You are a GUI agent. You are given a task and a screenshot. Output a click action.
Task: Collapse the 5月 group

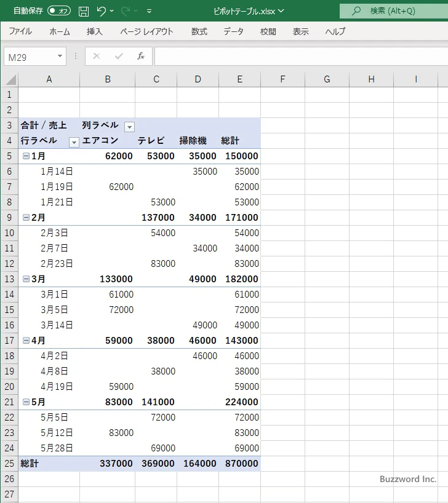[26, 402]
